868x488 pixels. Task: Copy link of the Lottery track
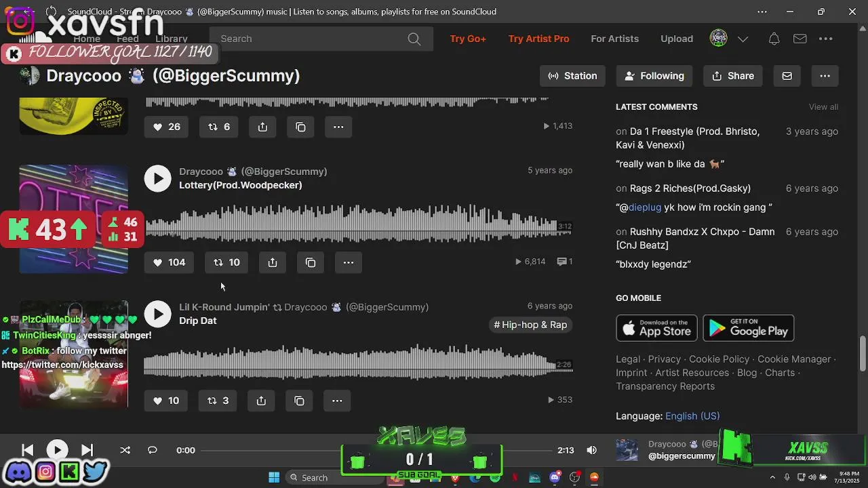[x=311, y=262]
